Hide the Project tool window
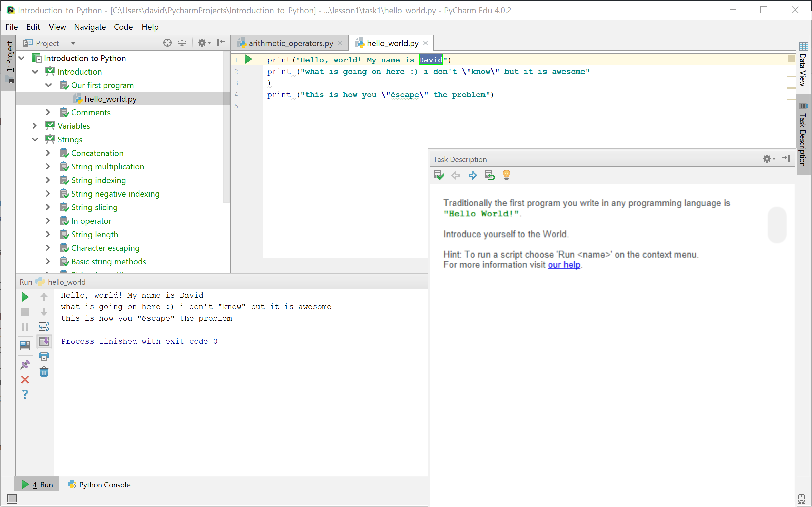The image size is (812, 507). 221,43
